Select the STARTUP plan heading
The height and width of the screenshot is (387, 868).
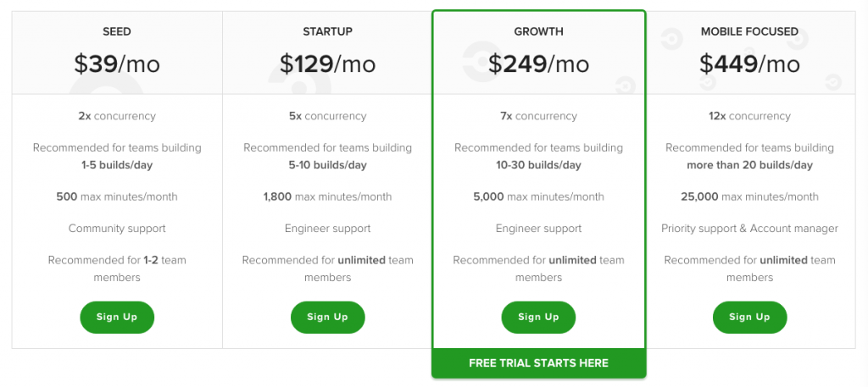click(x=327, y=31)
